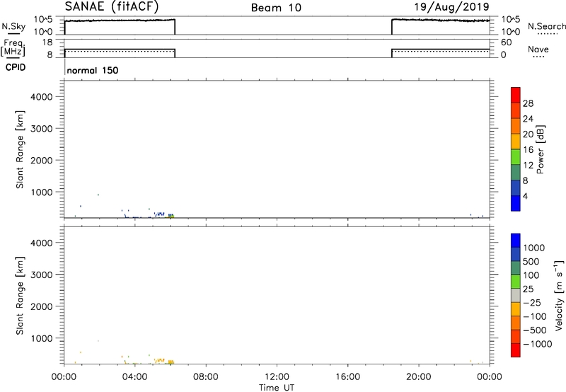Click the 'Time UT' axis label
Image resolution: width=566 pixels, height=392 pixels.
(x=277, y=388)
